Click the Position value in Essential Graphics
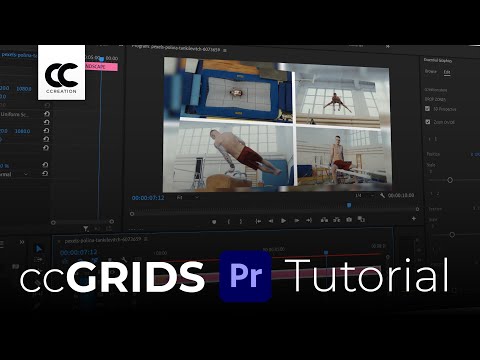Image resolution: width=480 pixels, height=360 pixels. 475,154
